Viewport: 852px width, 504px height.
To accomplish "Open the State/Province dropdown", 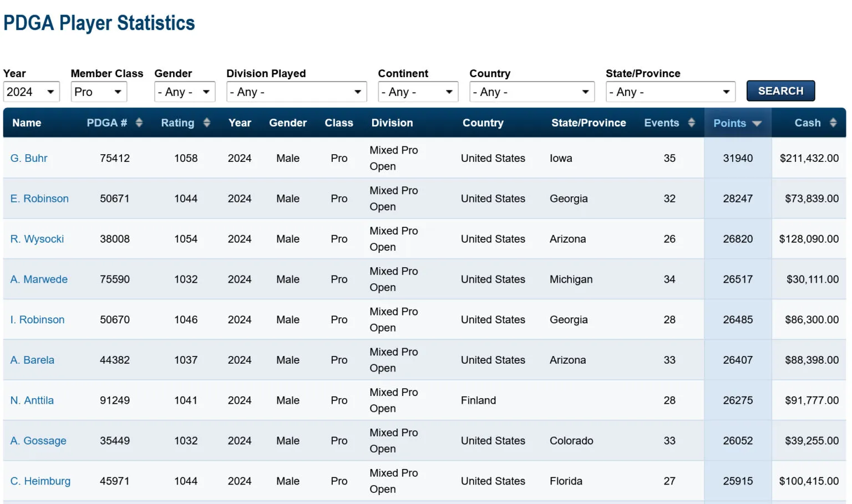I will (x=670, y=92).
